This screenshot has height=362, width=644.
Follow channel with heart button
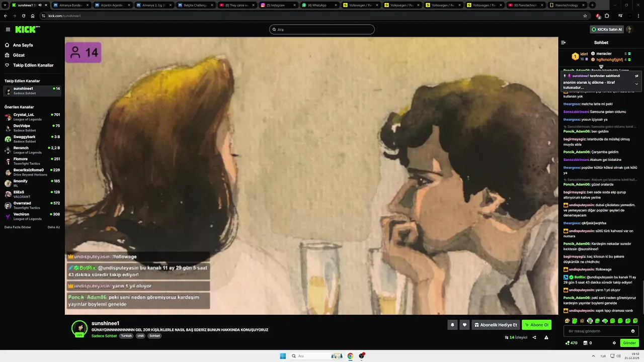[x=464, y=325]
